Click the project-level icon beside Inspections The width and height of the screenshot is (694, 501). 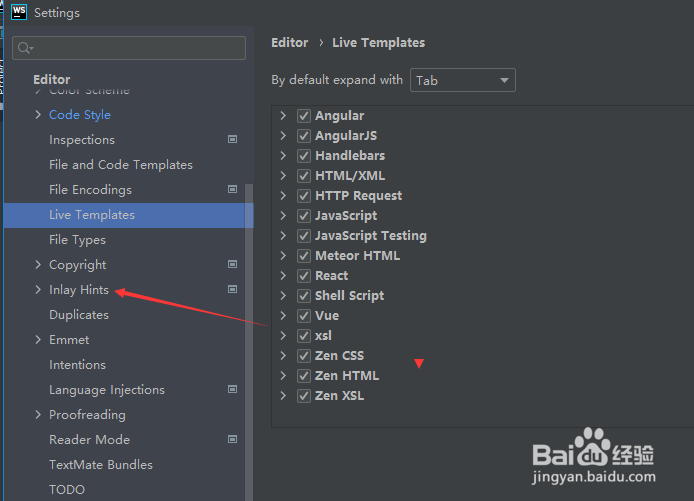click(233, 140)
